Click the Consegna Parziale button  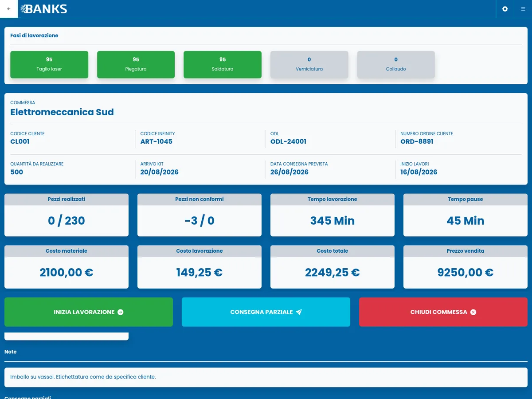[x=266, y=312]
